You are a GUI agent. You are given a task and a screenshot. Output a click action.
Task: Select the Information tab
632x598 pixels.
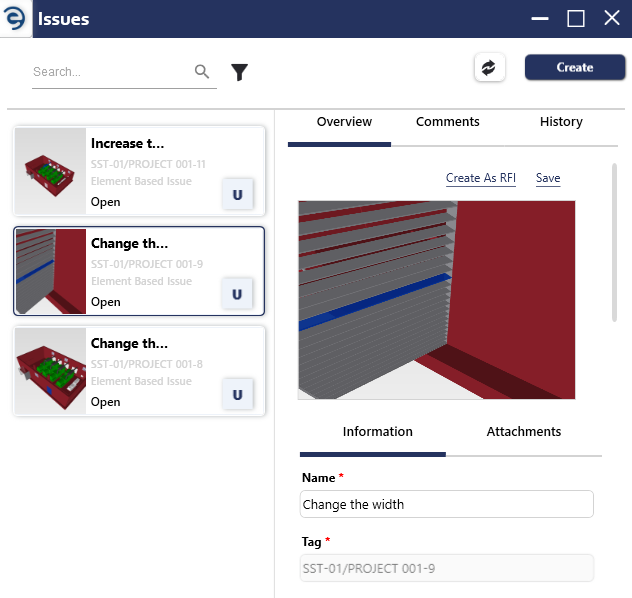378,432
